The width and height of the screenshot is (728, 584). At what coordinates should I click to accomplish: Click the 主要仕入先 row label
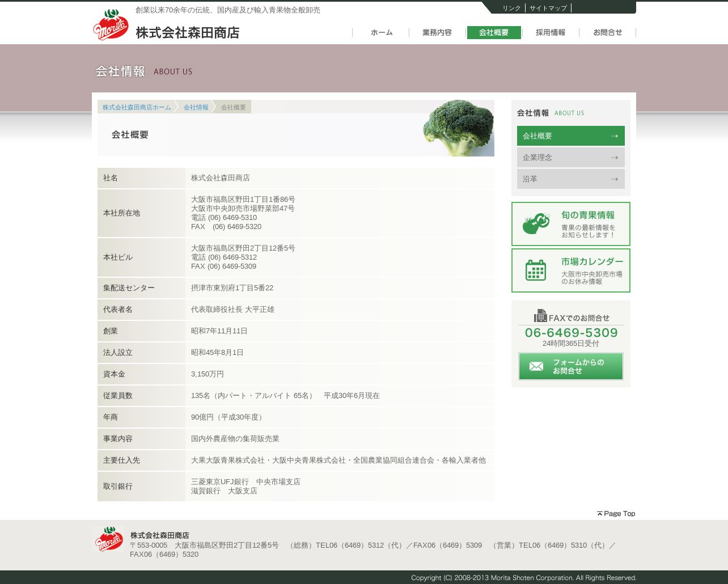[x=121, y=460]
